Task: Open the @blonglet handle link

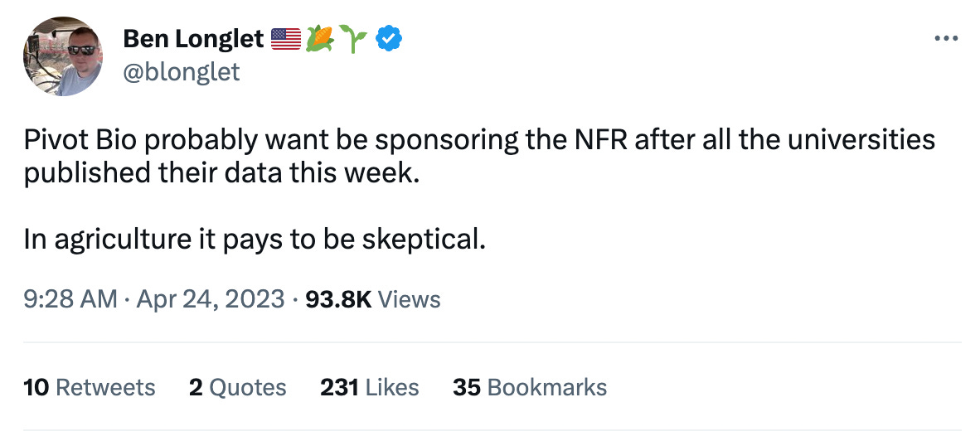Action: click(x=181, y=71)
